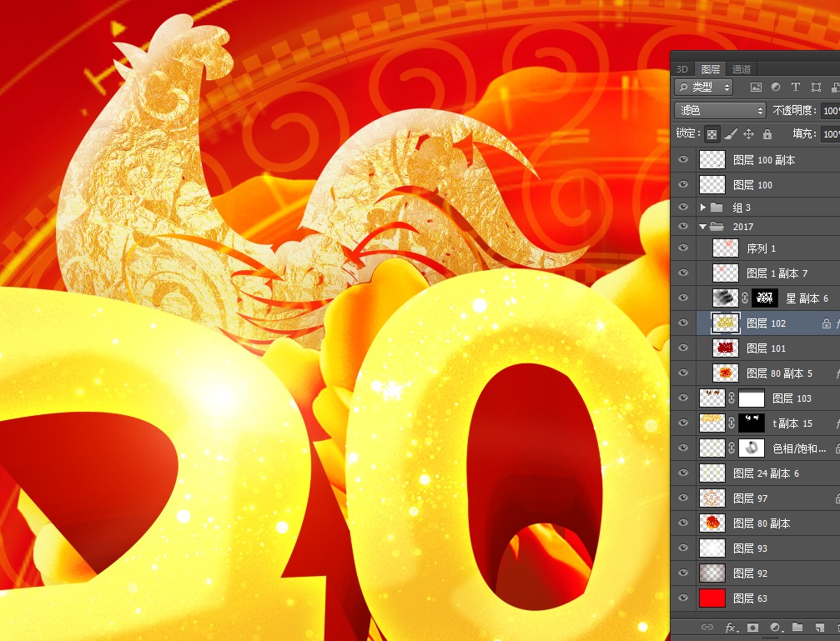Toggle visibility of group 组 3
The height and width of the screenshot is (641, 840).
(x=683, y=208)
